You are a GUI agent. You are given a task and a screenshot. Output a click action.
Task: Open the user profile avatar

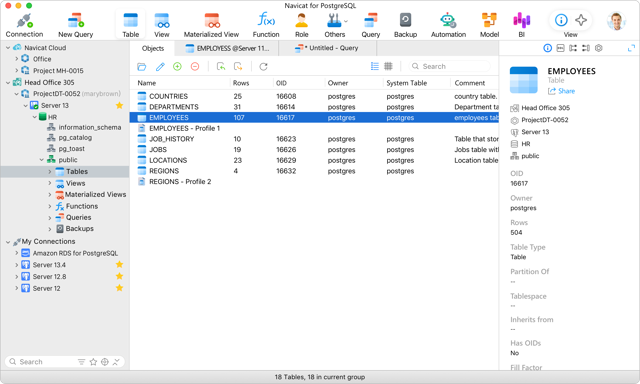pyautogui.click(x=616, y=21)
